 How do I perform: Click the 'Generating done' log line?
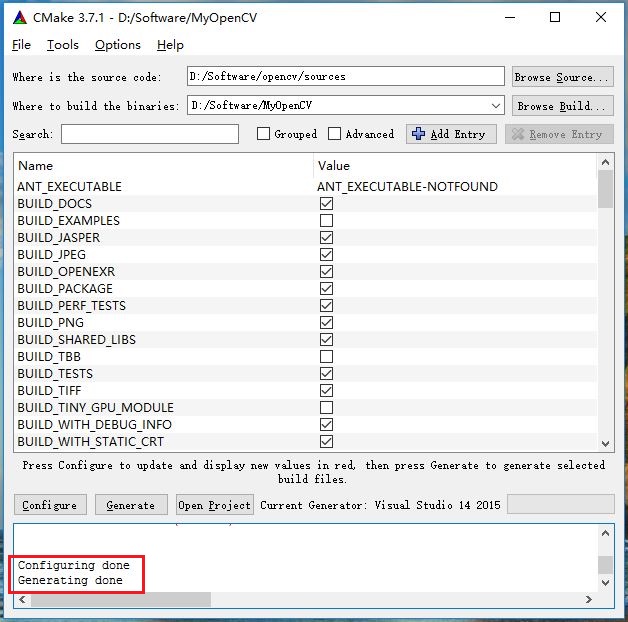point(70,580)
